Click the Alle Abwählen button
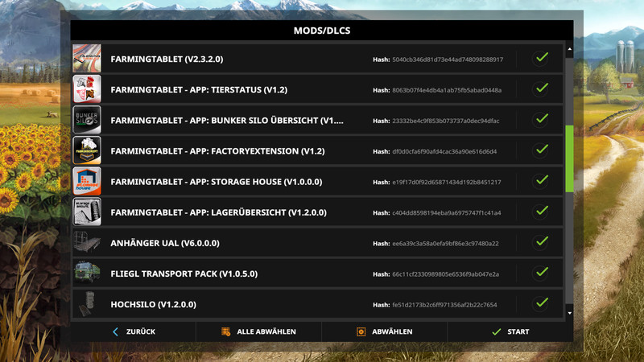The width and height of the screenshot is (644, 362). [258, 331]
